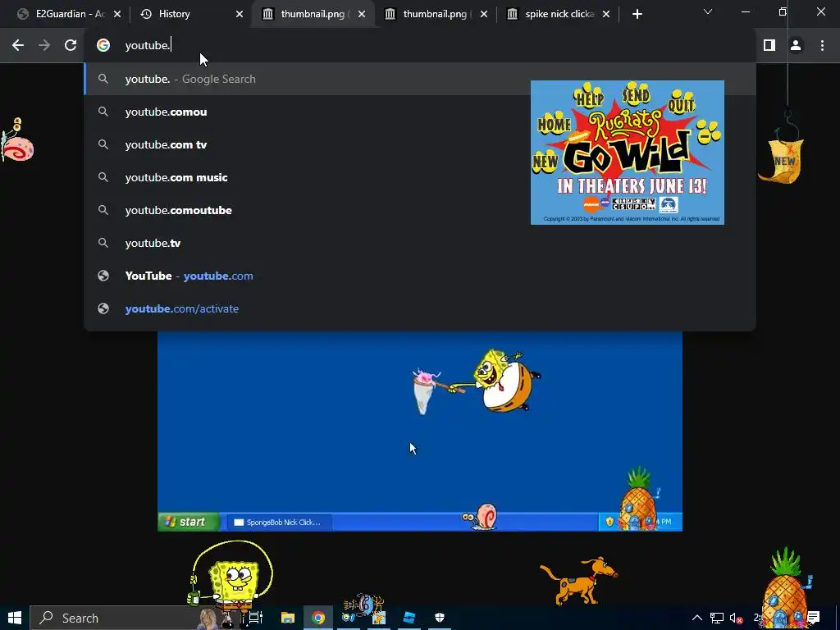Select the 'youtube. - Google Search' suggestion
The width and height of the screenshot is (840, 630).
pos(420,79)
